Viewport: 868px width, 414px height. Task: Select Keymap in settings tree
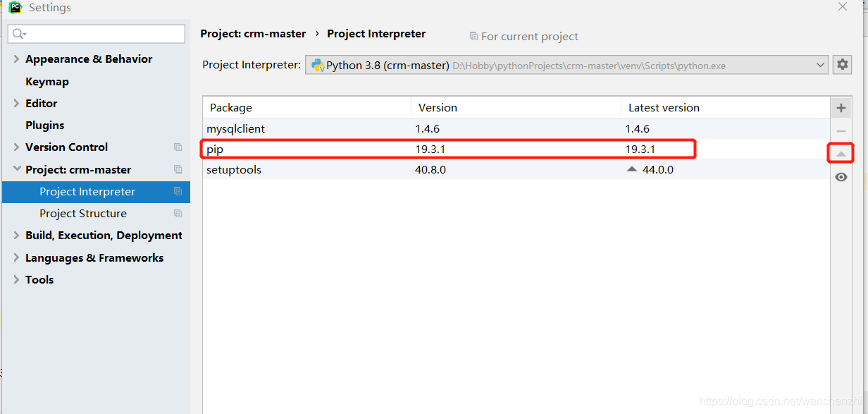click(x=47, y=82)
